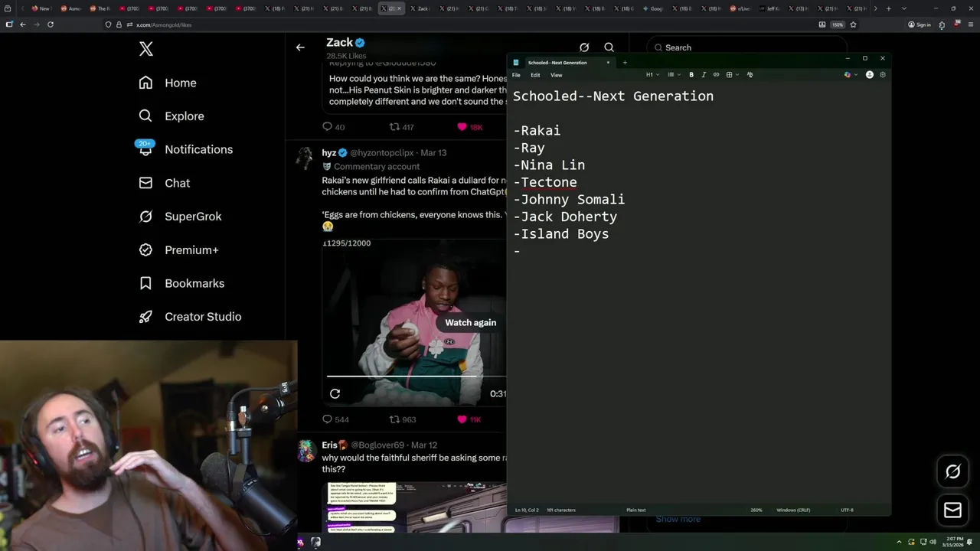This screenshot has width=980, height=551.
Task: Click the bookmark star in the address bar
Action: (x=853, y=24)
